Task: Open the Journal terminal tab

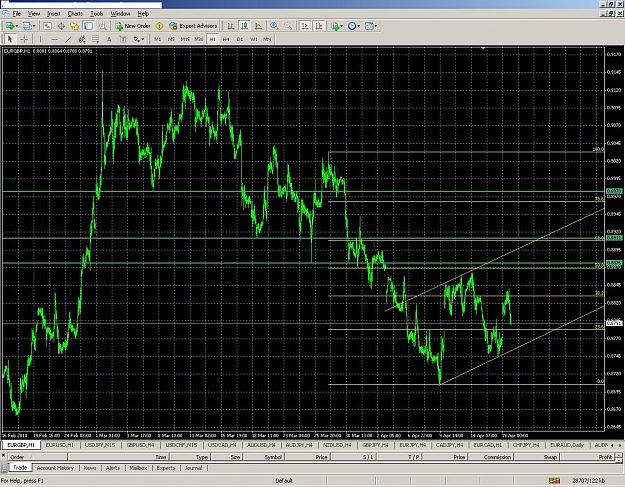Action: 193,468
